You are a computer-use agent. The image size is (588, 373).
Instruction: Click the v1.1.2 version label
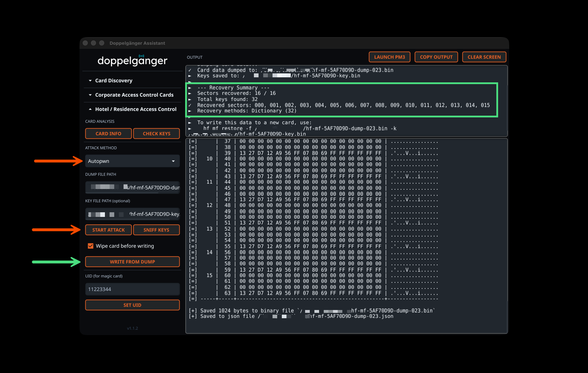point(132,328)
